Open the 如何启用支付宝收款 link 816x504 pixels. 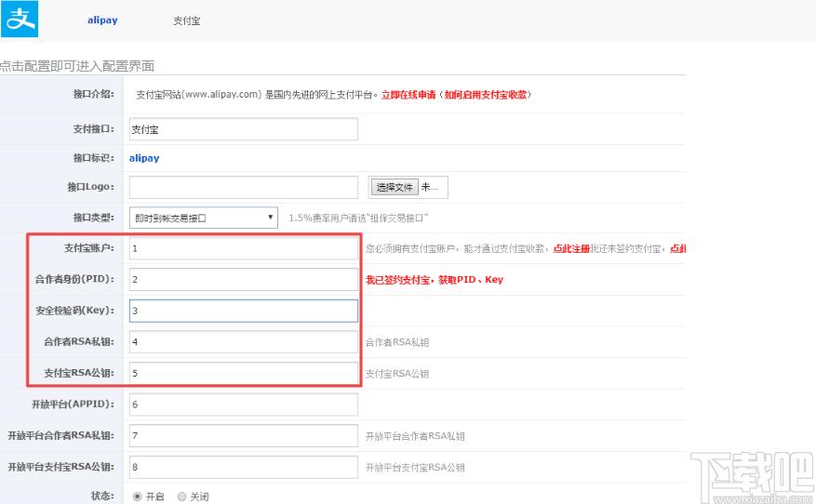point(486,95)
